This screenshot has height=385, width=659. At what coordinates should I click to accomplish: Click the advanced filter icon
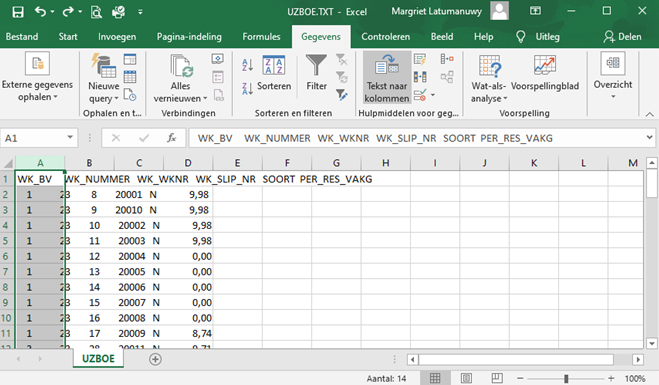pyautogui.click(x=342, y=95)
